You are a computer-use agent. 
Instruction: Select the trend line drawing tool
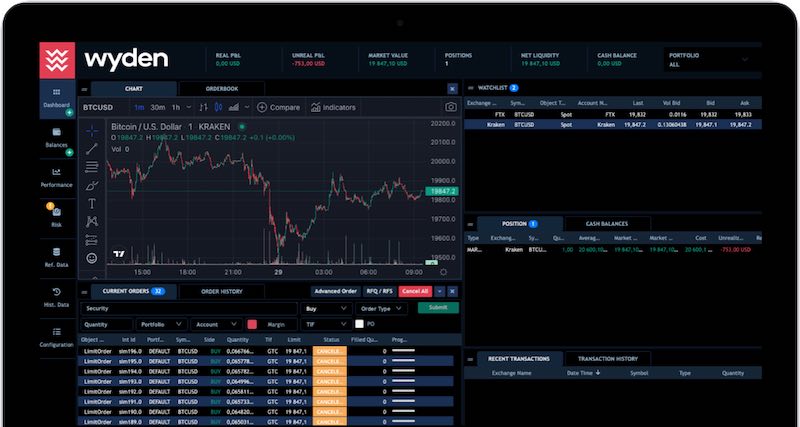tap(92, 148)
